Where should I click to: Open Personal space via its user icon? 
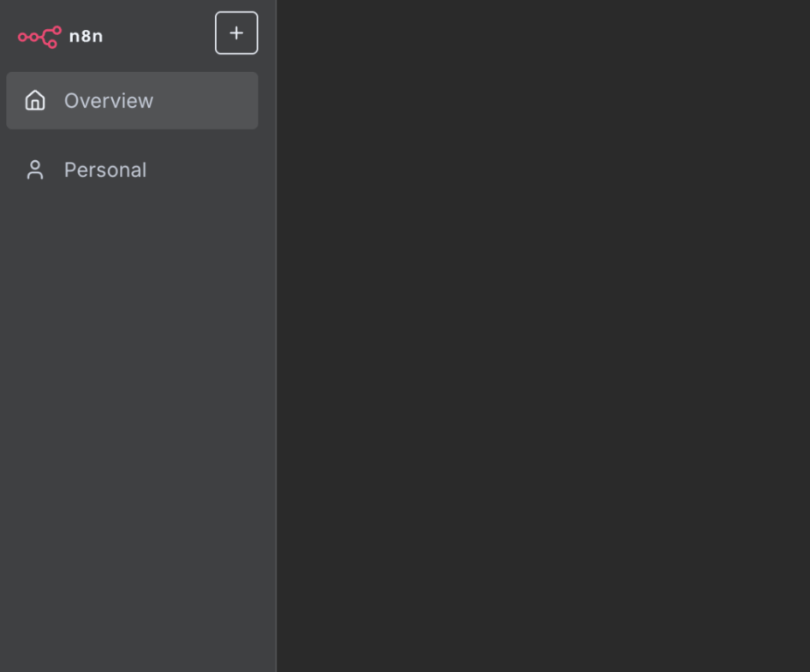tap(35, 170)
